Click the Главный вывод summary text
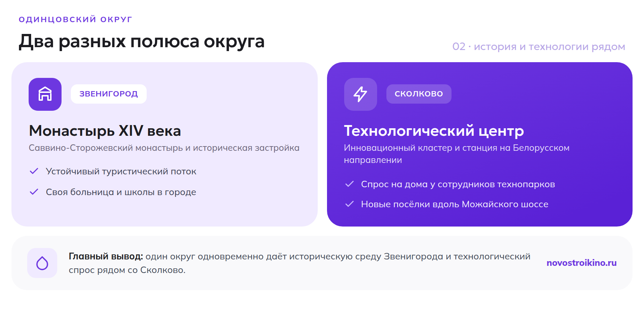Viewport: 644px width, 313px height. coord(299,263)
